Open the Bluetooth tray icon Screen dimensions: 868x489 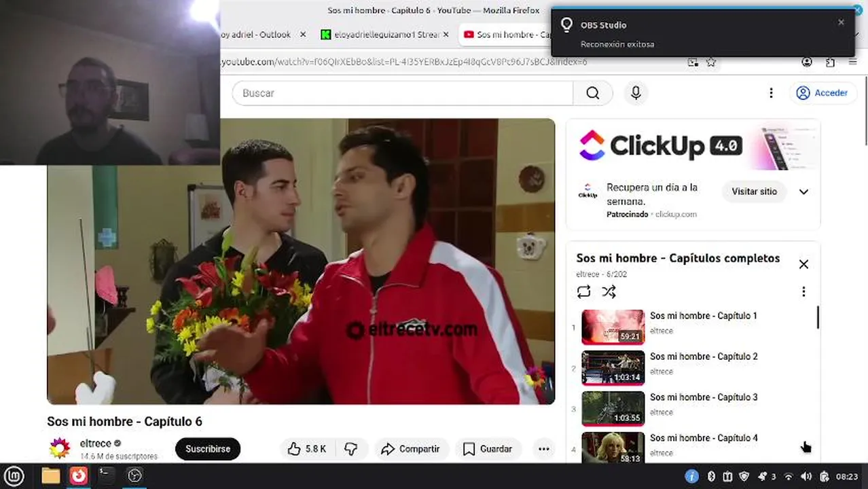tap(712, 476)
